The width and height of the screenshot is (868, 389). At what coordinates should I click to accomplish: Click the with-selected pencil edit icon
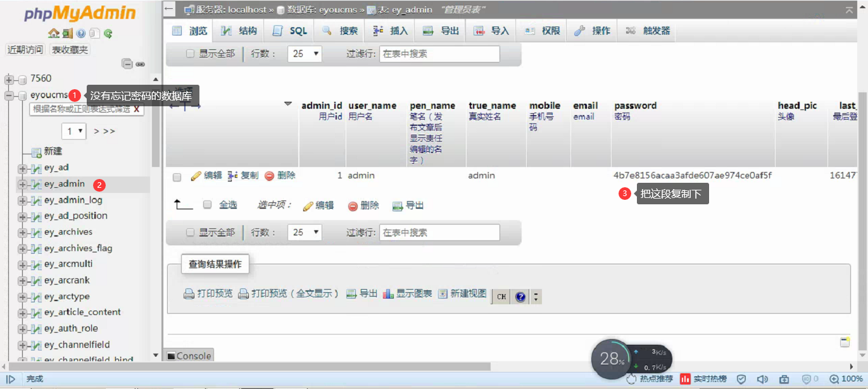[x=308, y=206]
